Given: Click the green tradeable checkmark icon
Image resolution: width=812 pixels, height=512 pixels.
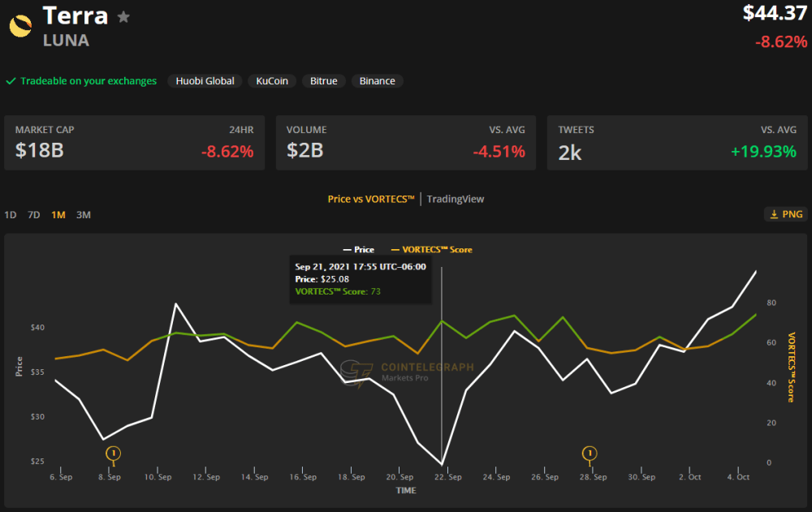Looking at the screenshot, I should (11, 81).
